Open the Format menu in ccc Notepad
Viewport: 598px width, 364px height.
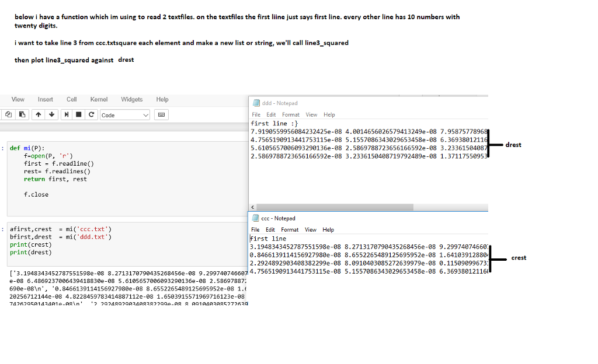pos(290,229)
